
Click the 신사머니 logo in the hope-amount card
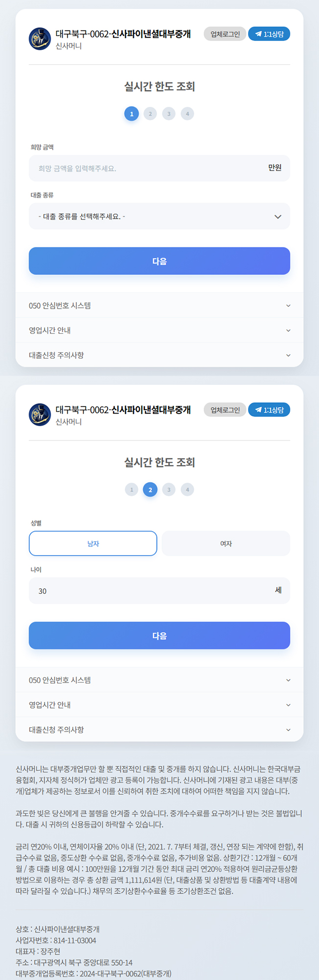(40, 39)
